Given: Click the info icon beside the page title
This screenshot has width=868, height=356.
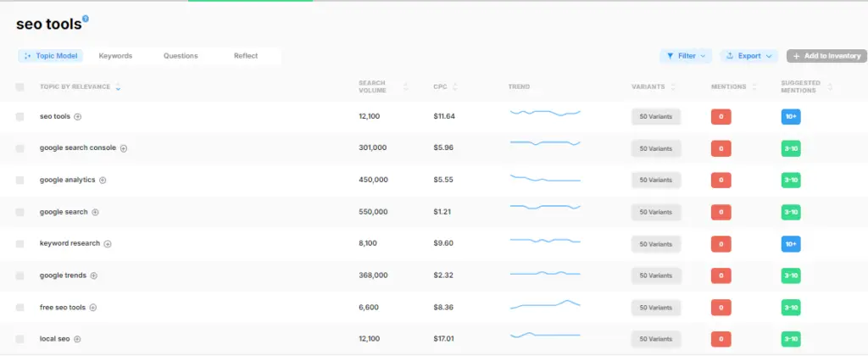Looking at the screenshot, I should point(86,19).
